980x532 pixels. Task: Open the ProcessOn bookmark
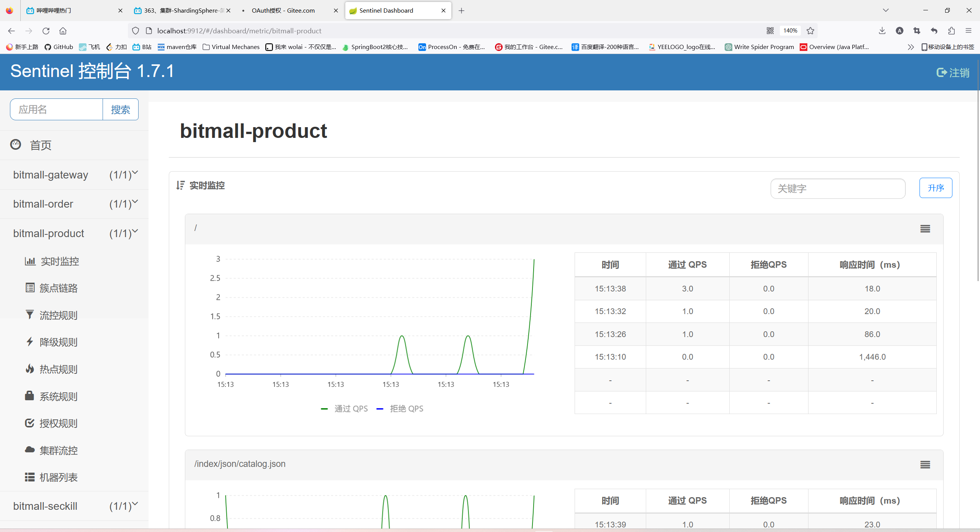click(x=452, y=47)
